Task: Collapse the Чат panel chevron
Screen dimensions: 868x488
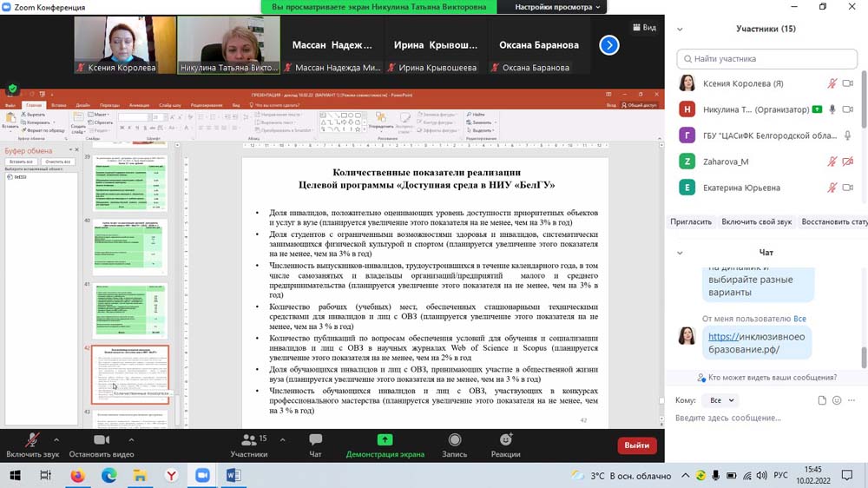Action: pyautogui.click(x=680, y=253)
